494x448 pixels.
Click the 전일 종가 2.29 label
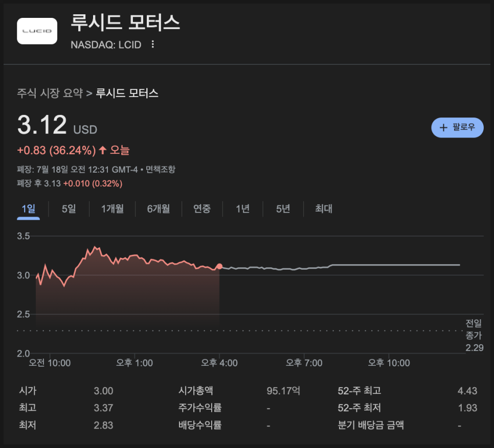[474, 336]
